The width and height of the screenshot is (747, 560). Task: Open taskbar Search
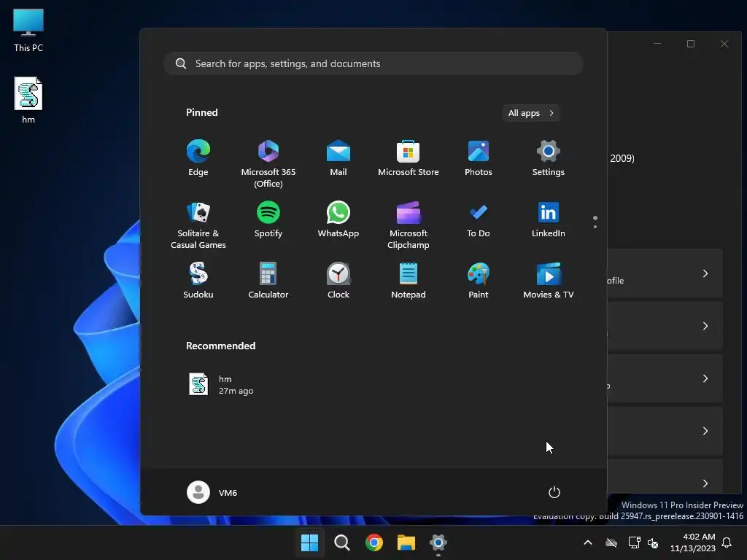[x=341, y=542]
